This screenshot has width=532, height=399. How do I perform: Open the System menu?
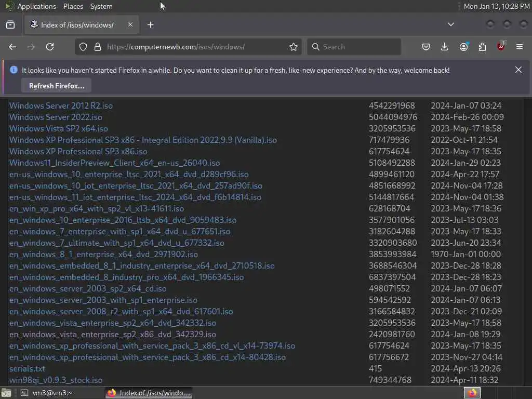pos(101,6)
